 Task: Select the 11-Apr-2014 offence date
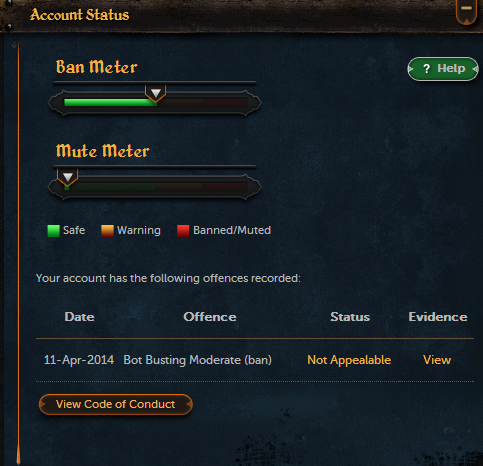coord(79,360)
